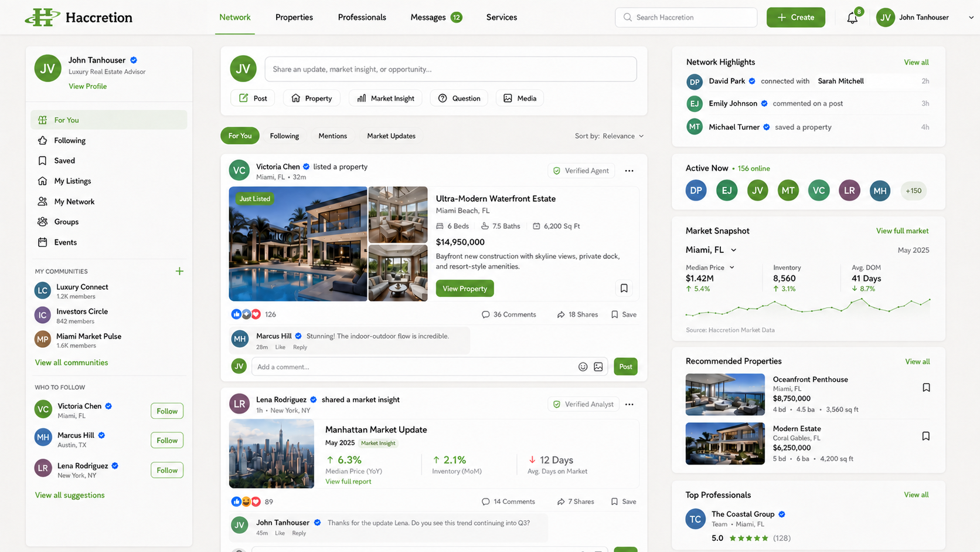Show the +150 more online users

coord(913,191)
